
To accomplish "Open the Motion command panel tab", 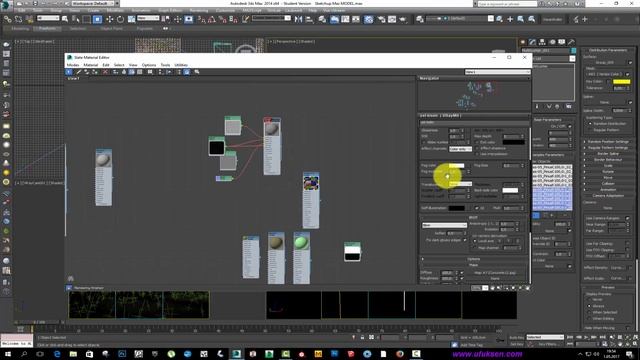I will click(x=552, y=42).
